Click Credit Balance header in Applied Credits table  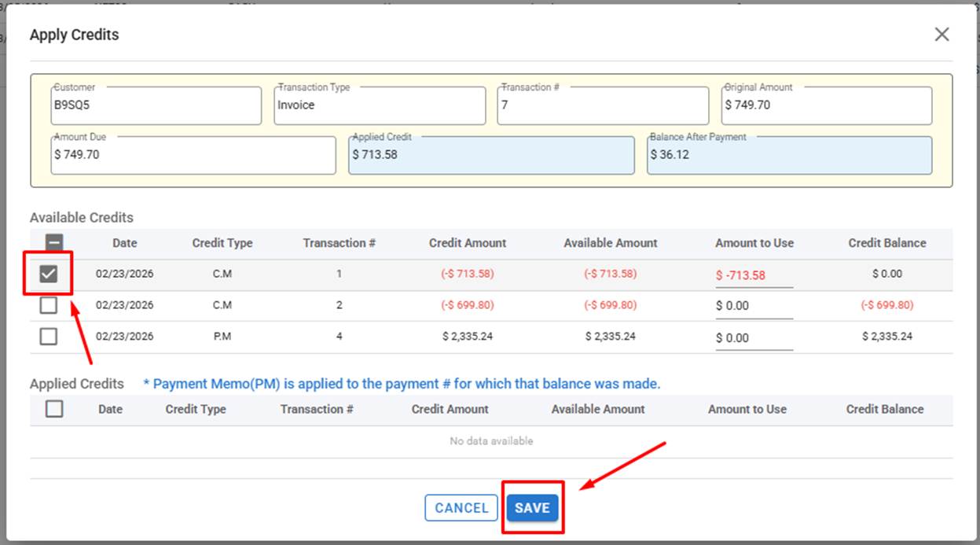click(x=885, y=409)
